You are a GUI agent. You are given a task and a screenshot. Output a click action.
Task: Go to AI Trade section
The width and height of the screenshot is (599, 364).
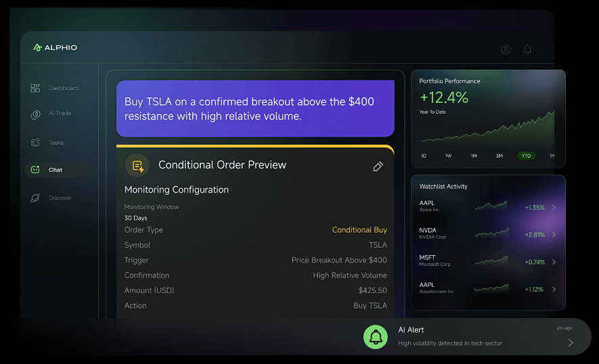coord(60,113)
